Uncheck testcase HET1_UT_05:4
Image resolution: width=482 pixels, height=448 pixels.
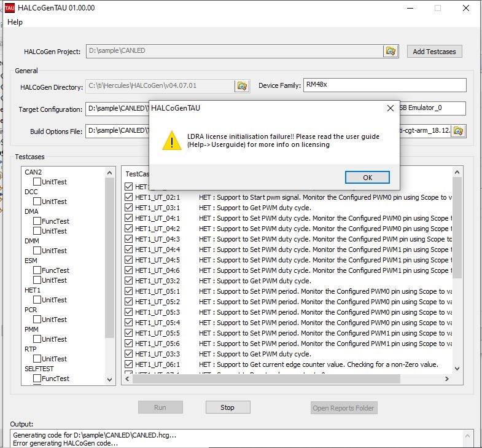point(129,323)
